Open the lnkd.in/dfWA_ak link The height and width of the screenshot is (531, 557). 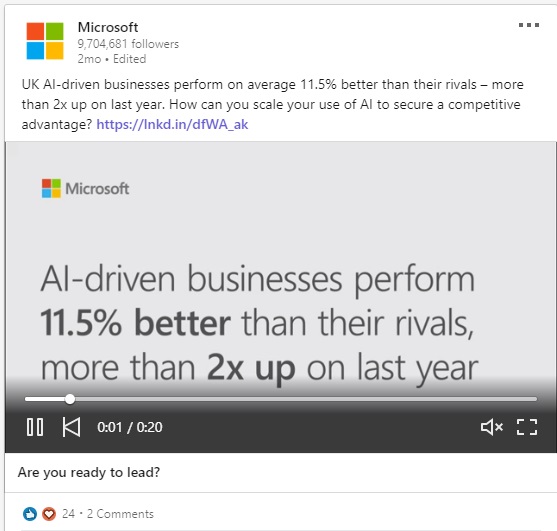(172, 124)
